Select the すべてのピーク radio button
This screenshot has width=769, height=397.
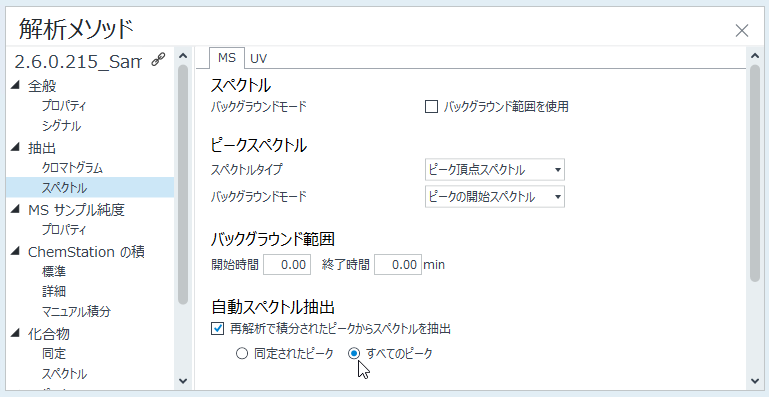pyautogui.click(x=354, y=353)
